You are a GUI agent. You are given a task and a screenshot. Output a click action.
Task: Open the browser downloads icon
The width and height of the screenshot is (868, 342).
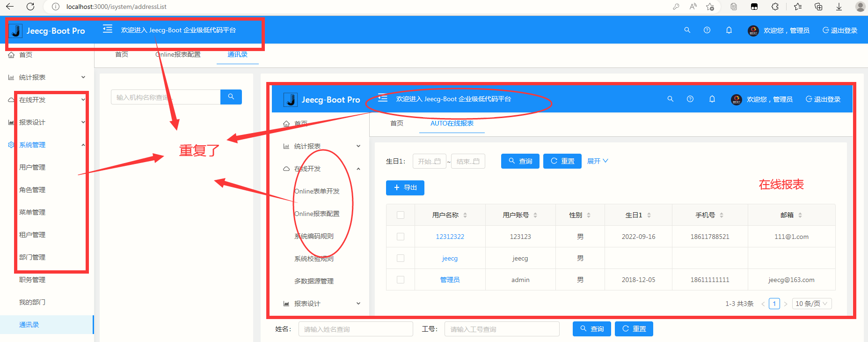click(839, 7)
